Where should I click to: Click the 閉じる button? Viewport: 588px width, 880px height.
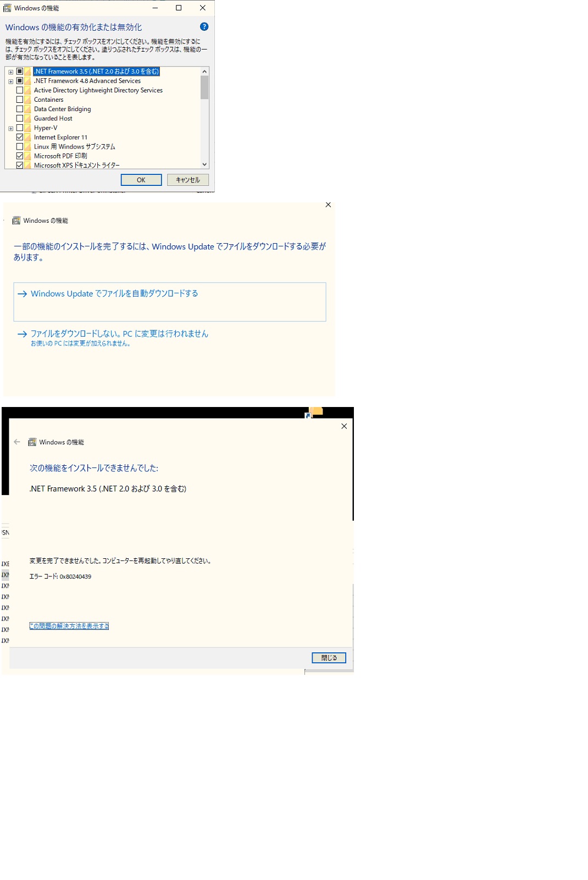[329, 658]
